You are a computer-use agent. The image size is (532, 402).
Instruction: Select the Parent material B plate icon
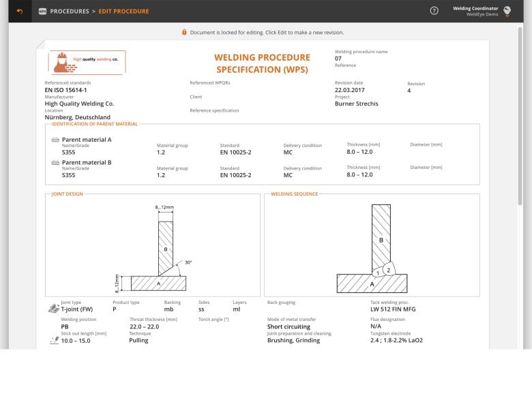55,163
